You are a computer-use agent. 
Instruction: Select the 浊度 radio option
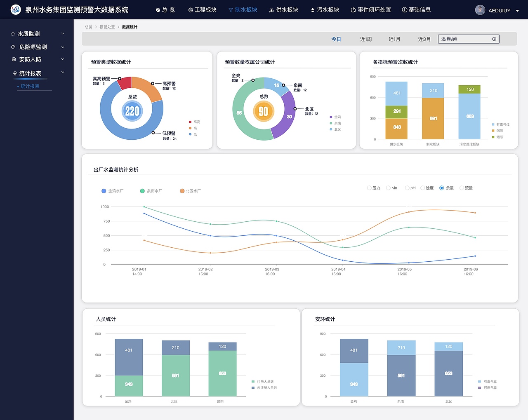pos(423,188)
